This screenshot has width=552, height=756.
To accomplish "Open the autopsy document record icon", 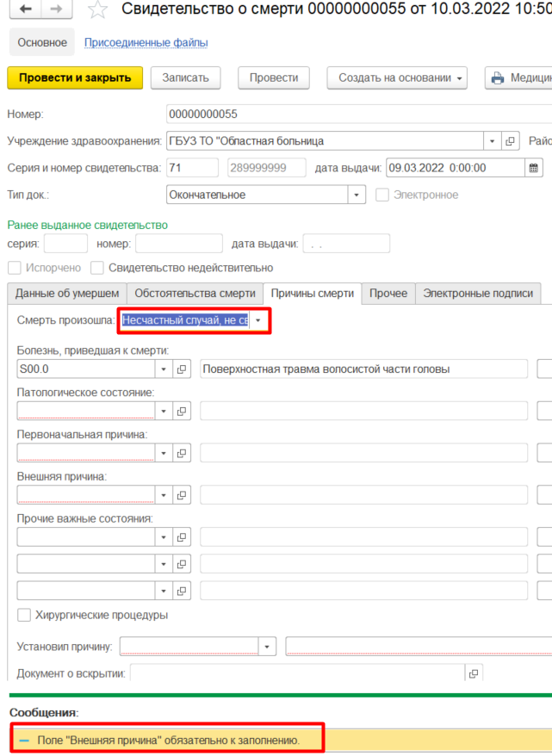I will [x=474, y=672].
